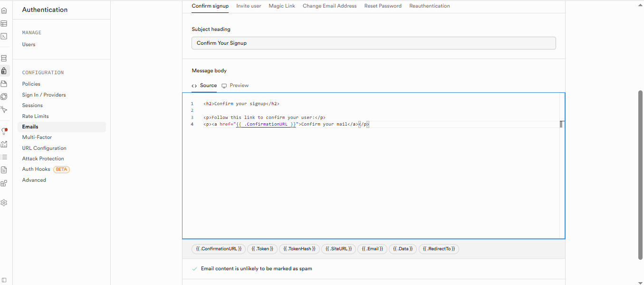Insert the {{ .ConfirmationURL }} variable chip
The image size is (644, 285).
coord(219,249)
